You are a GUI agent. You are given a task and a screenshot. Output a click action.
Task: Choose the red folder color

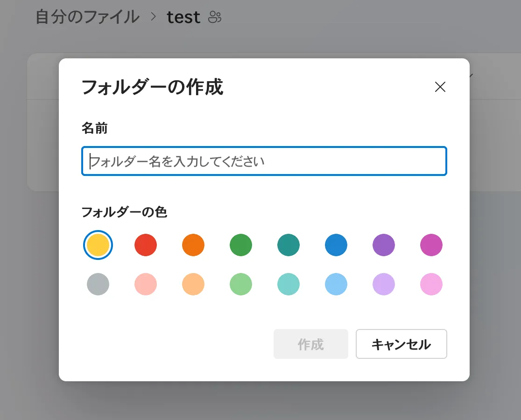tap(146, 245)
